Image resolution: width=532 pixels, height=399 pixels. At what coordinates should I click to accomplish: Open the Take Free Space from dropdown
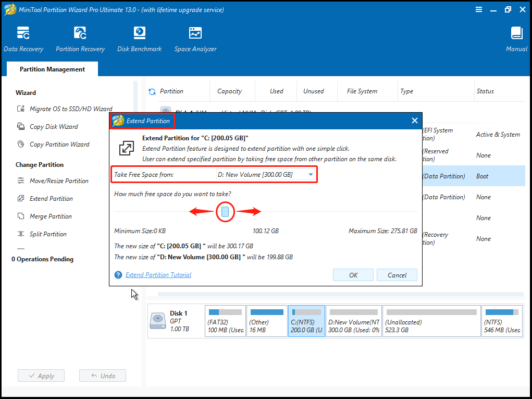click(x=266, y=175)
